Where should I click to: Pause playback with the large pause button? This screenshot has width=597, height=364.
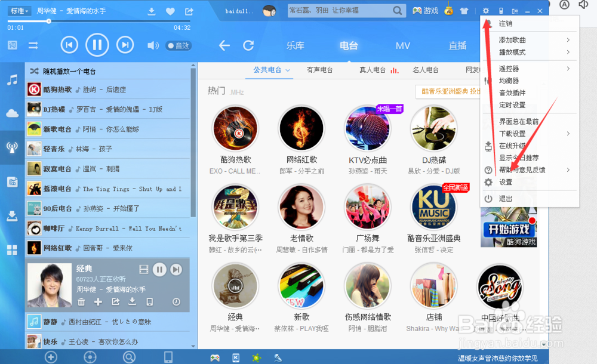point(97,45)
